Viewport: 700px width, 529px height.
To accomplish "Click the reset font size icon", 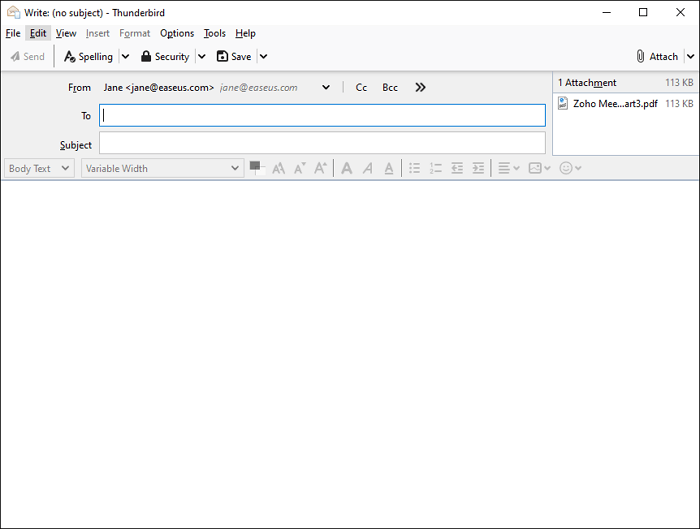I will click(x=279, y=168).
